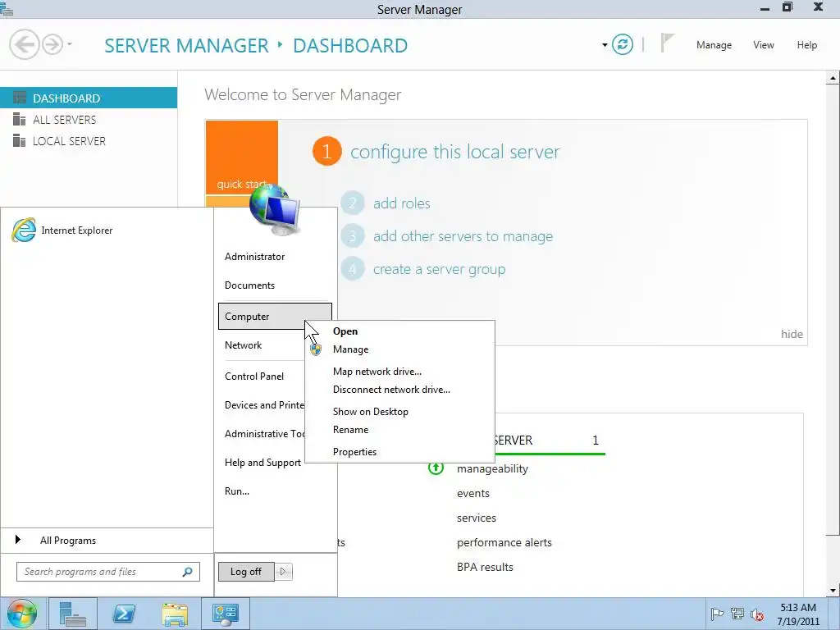Click the magnifier icon in Start search box
840x630 pixels.
click(188, 572)
